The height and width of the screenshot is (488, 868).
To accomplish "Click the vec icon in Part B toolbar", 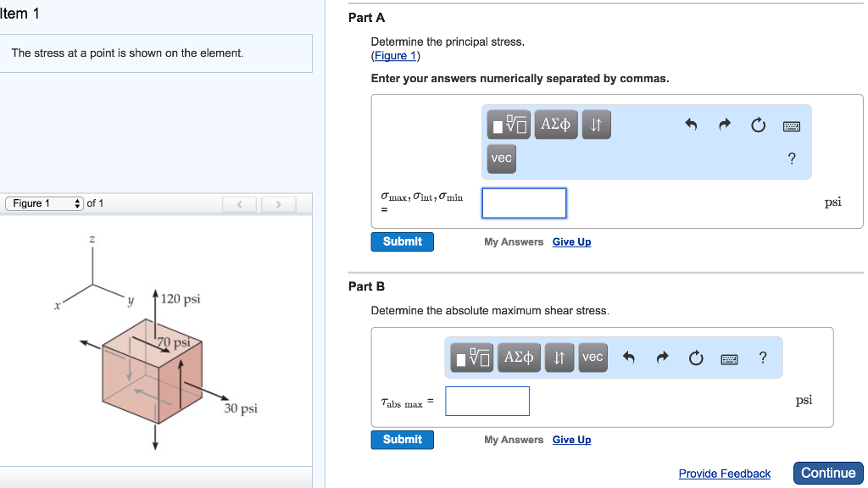I will 592,357.
